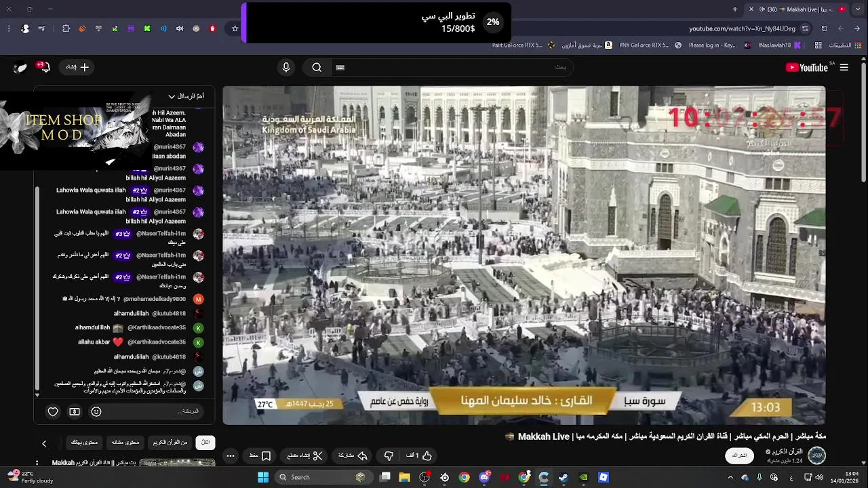
Task: Open the browser profile avatar in the toolbar
Action: [25, 28]
